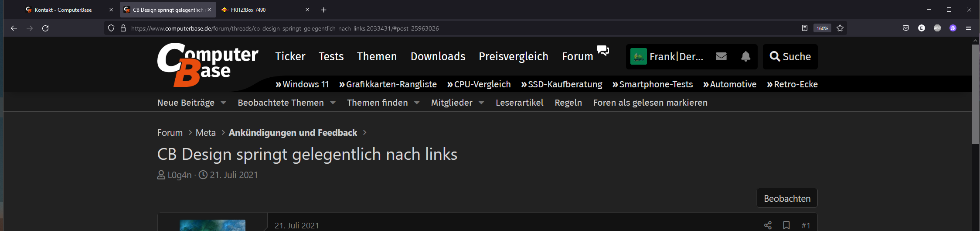Open the Mitglieder page
This screenshot has height=231, width=980.
[452, 103]
